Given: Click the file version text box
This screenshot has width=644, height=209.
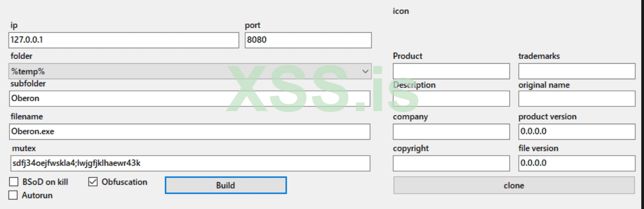Looking at the screenshot, I should 577,164.
